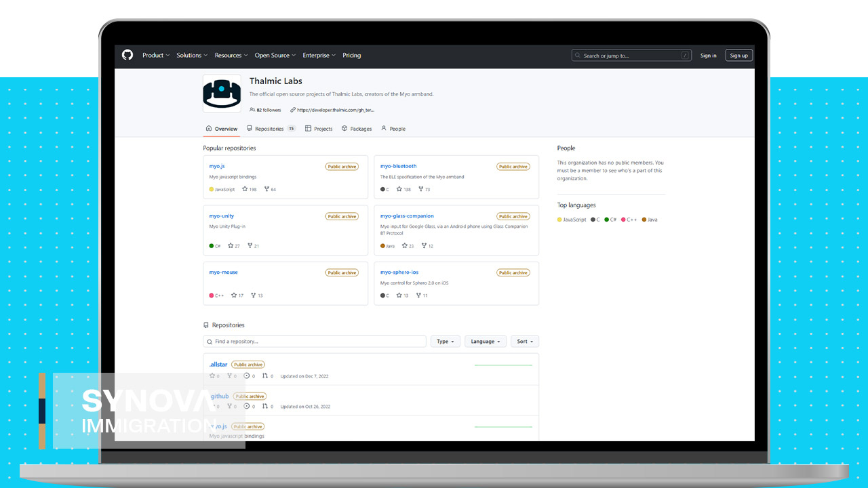Expand the Product menu
The image size is (868, 488).
[x=156, y=56]
